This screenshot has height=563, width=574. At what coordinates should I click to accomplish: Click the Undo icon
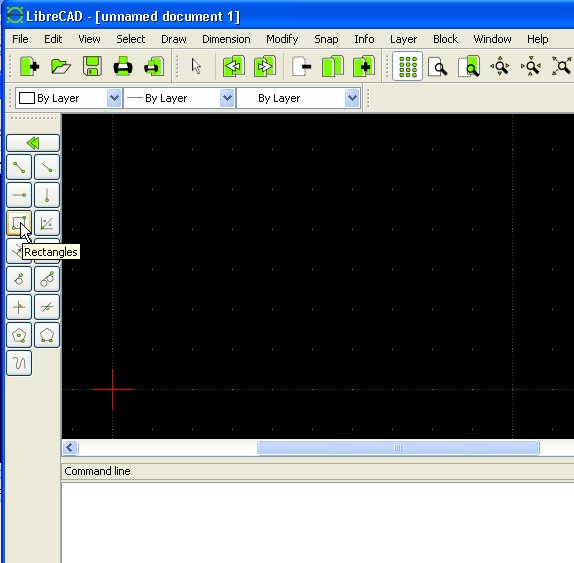[x=234, y=67]
